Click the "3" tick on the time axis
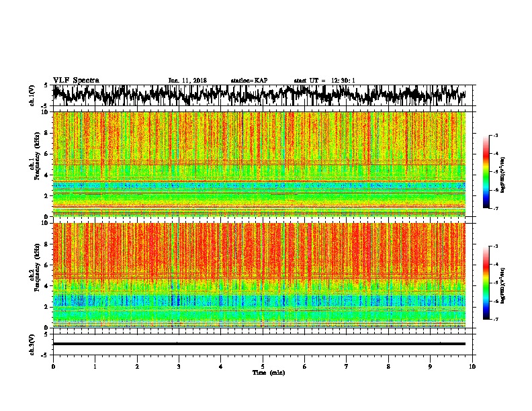 point(179,367)
